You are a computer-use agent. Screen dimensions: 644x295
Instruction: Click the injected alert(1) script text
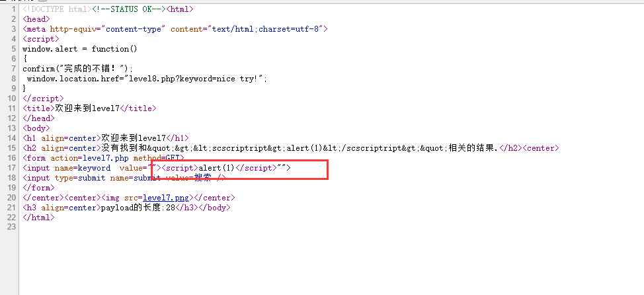(x=217, y=168)
